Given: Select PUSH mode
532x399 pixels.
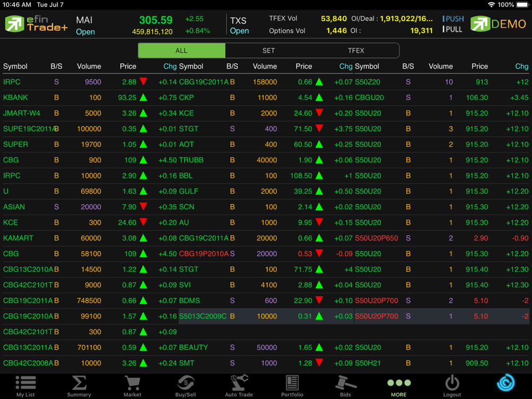Looking at the screenshot, I should [x=453, y=19].
